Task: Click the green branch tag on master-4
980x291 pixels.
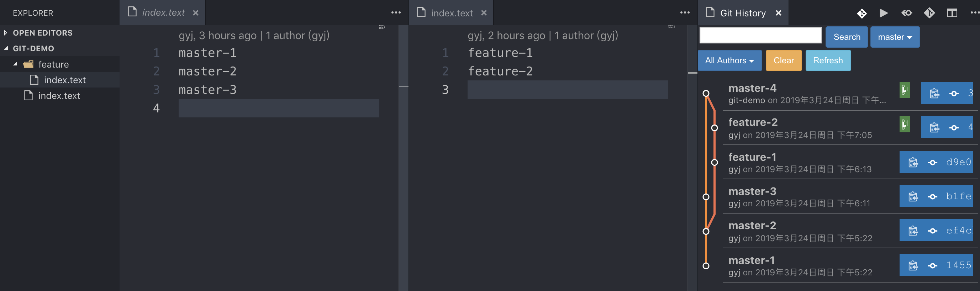Action: tap(905, 90)
